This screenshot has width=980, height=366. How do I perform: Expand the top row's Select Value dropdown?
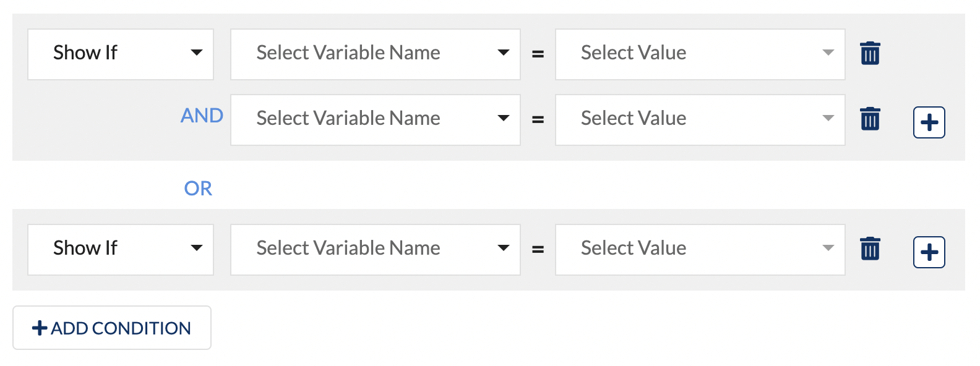700,54
